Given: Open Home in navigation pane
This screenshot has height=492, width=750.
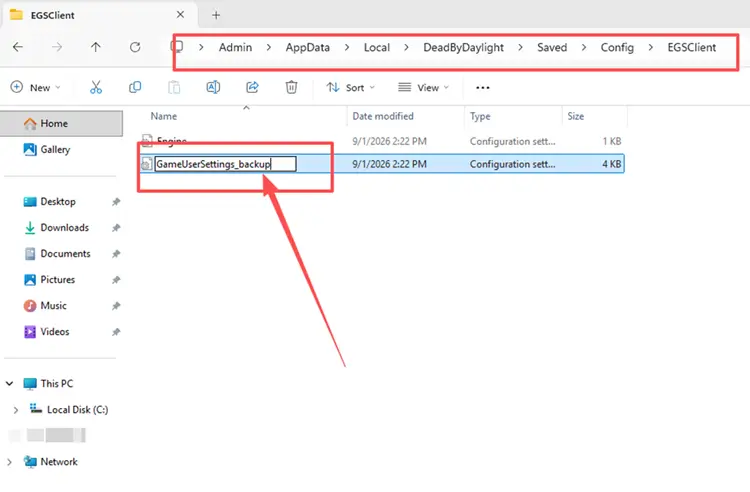Looking at the screenshot, I should tap(61, 123).
